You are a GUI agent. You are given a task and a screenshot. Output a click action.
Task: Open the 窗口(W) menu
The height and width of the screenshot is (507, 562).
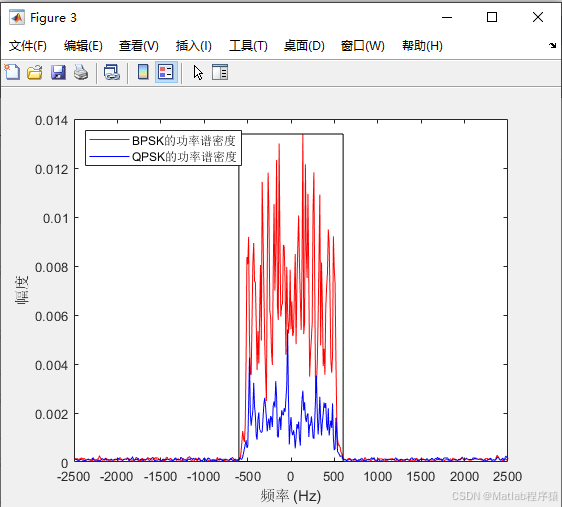362,46
